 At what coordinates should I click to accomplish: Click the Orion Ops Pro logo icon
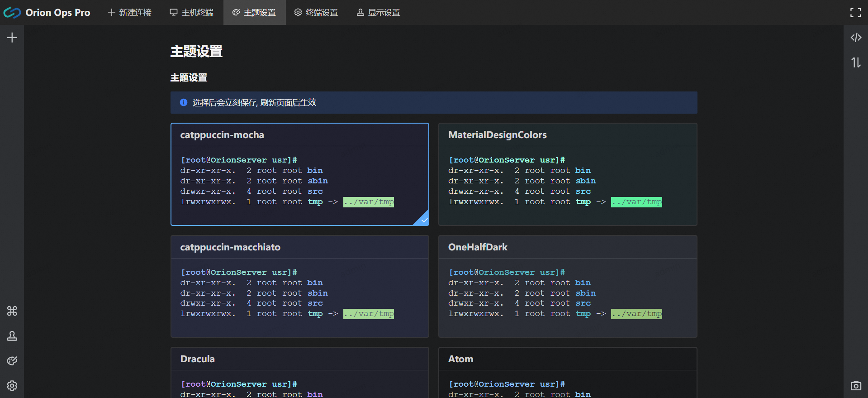[12, 13]
